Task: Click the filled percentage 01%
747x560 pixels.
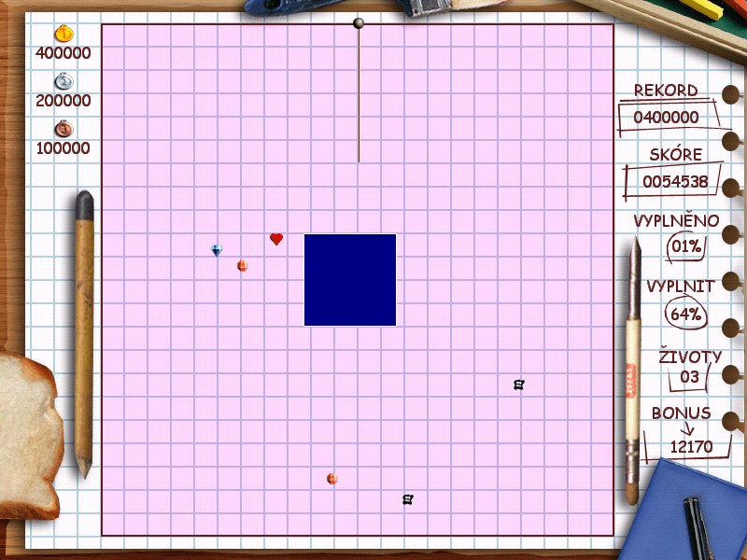Action: coord(686,246)
